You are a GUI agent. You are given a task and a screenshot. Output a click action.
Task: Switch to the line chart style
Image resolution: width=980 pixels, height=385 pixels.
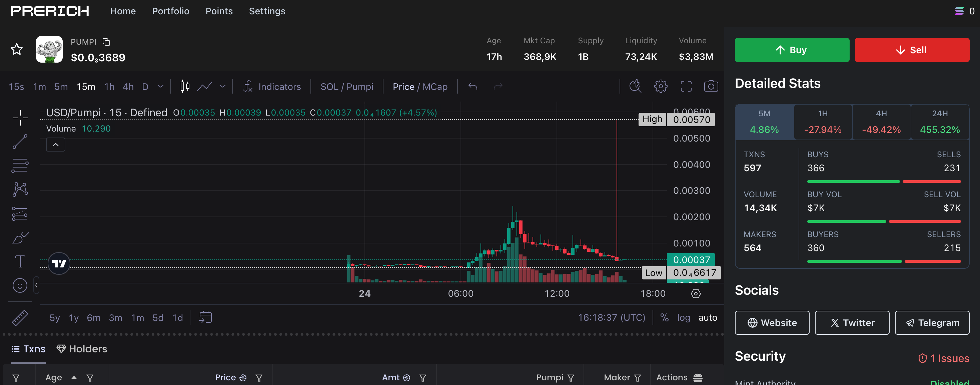click(205, 87)
